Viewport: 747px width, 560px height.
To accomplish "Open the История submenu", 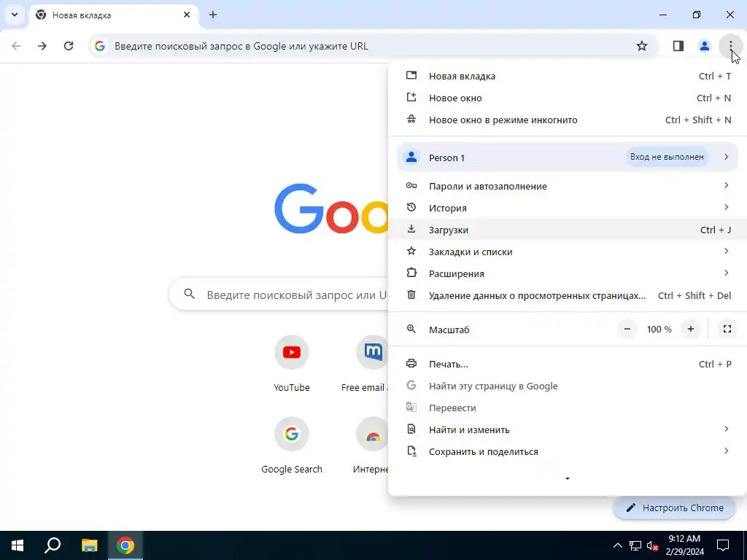I will tap(568, 208).
